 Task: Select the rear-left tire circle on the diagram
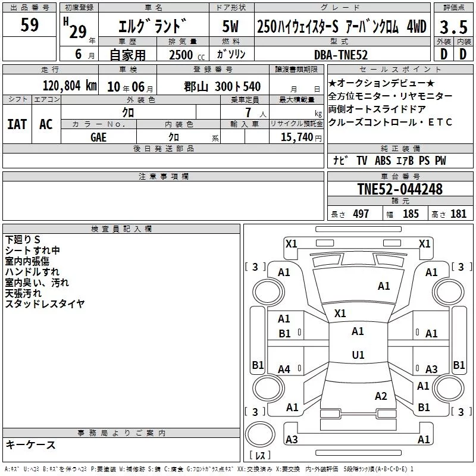(x=268, y=388)
